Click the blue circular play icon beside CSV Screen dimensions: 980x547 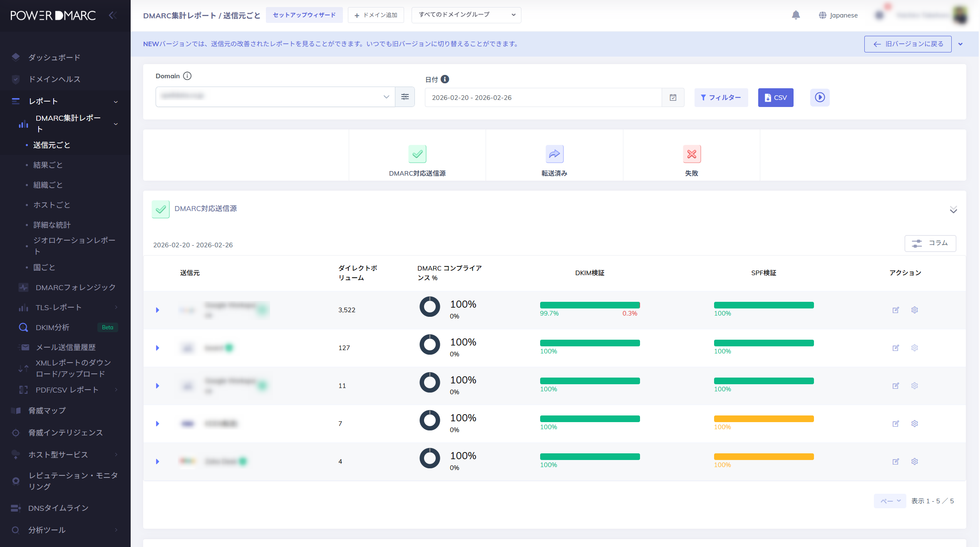pyautogui.click(x=820, y=97)
